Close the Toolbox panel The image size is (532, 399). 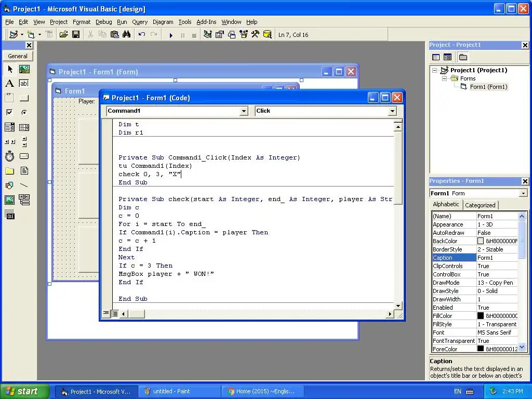click(x=29, y=45)
